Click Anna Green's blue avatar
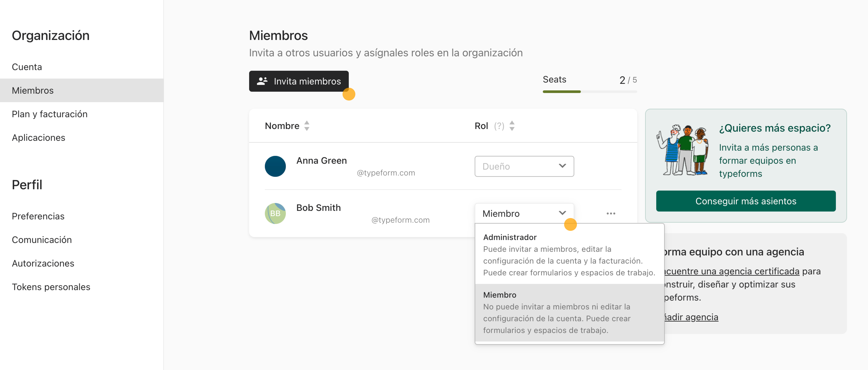 [275, 166]
